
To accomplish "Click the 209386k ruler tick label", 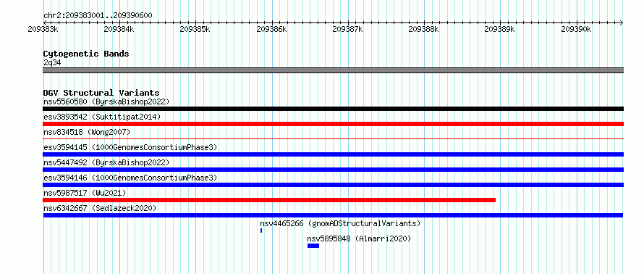I will [x=271, y=29].
